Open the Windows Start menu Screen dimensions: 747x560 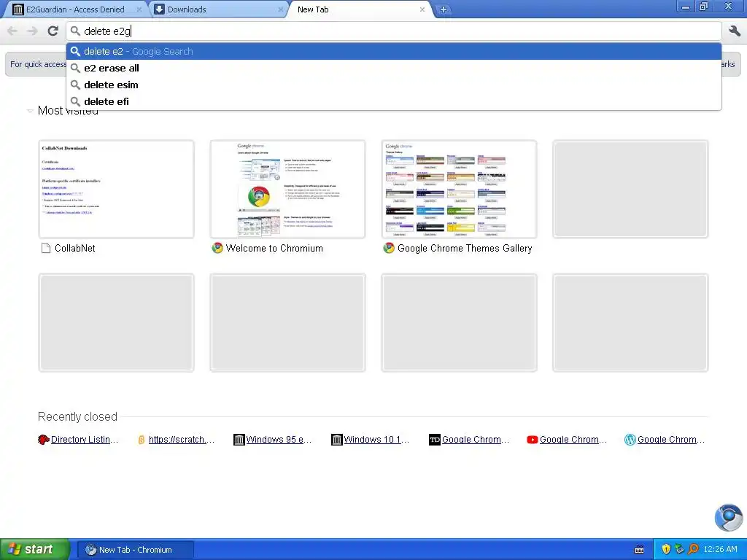(x=35, y=550)
